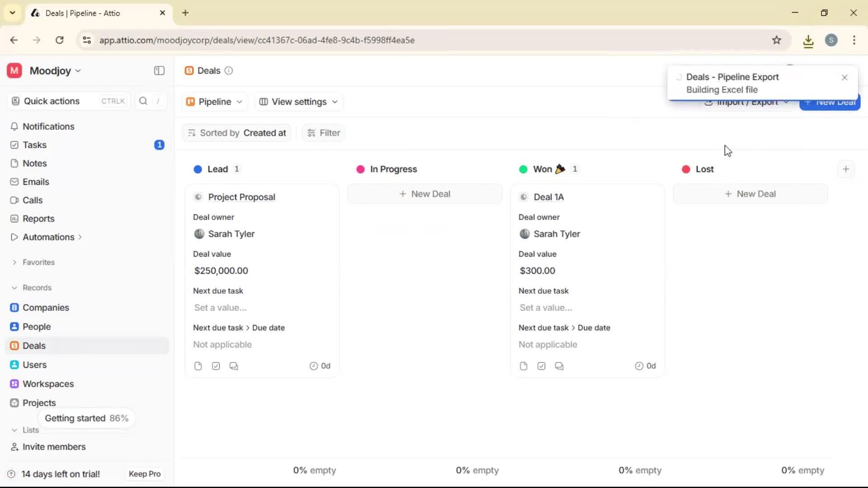The image size is (868, 488).
Task: Open the Quick actions search icon
Action: (x=143, y=101)
